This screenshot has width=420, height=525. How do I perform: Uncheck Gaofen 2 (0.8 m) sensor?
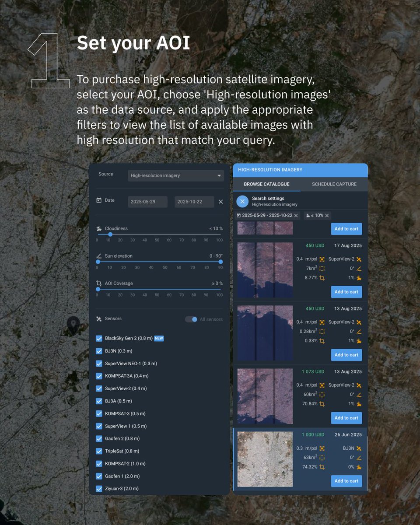pyautogui.click(x=99, y=438)
